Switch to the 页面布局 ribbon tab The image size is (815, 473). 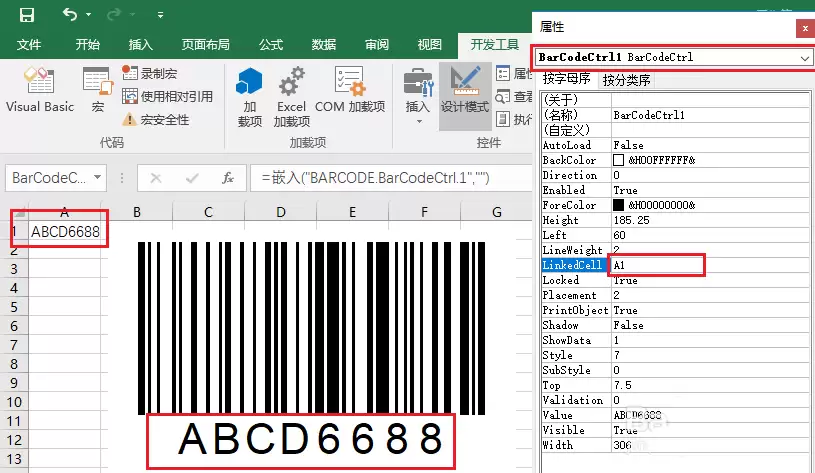[x=205, y=45]
